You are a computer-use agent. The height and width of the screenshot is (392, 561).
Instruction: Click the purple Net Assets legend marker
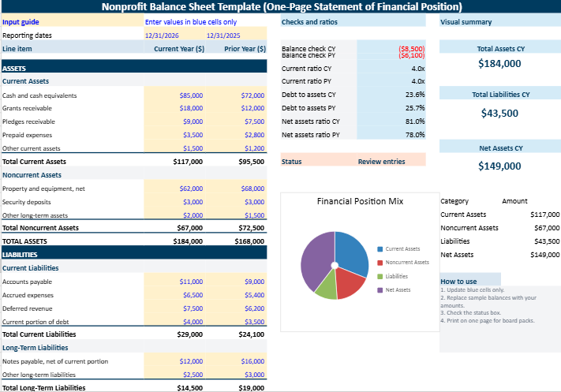(x=380, y=289)
